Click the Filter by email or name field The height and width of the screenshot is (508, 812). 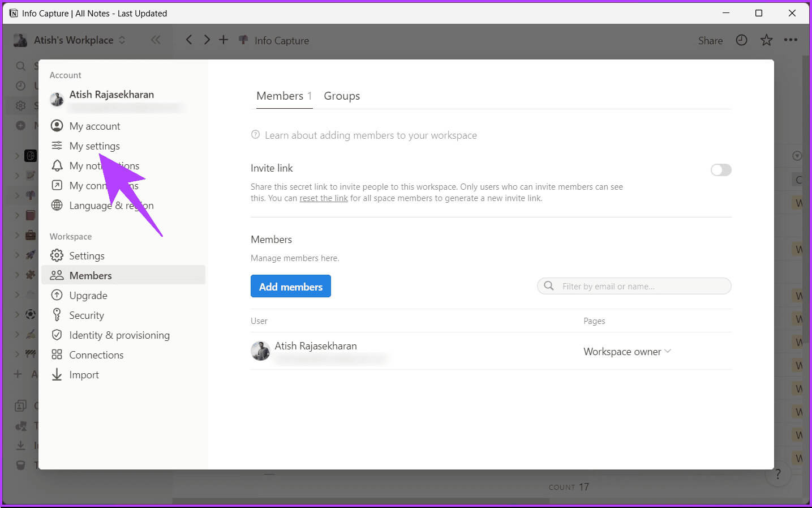point(639,287)
